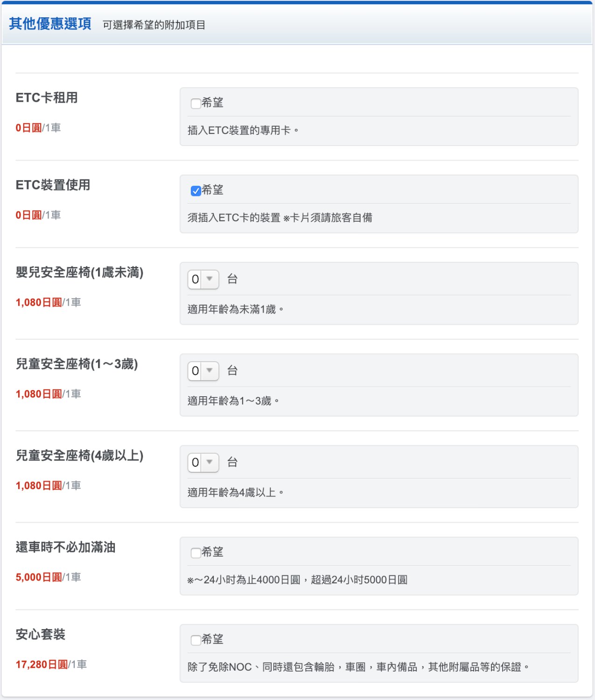Open 兒童安全座椅(4歲以上) quantity dropdown

pyautogui.click(x=203, y=462)
